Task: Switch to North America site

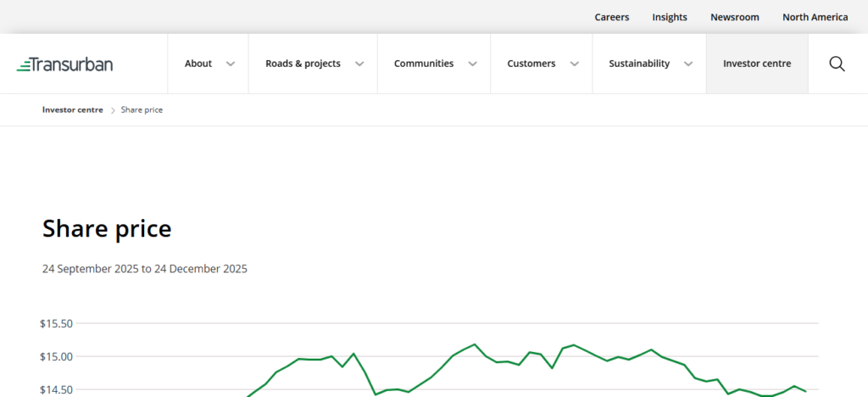Action: coord(815,17)
